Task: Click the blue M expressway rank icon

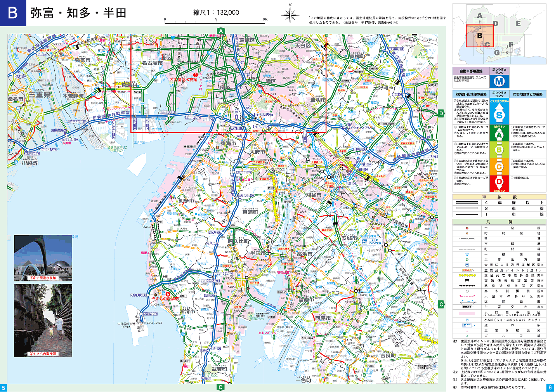Action: tap(499, 82)
